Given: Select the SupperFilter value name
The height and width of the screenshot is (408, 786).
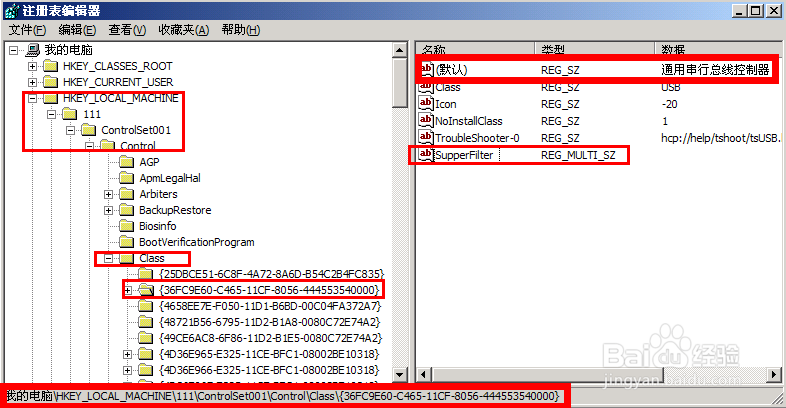Looking at the screenshot, I should click(464, 155).
